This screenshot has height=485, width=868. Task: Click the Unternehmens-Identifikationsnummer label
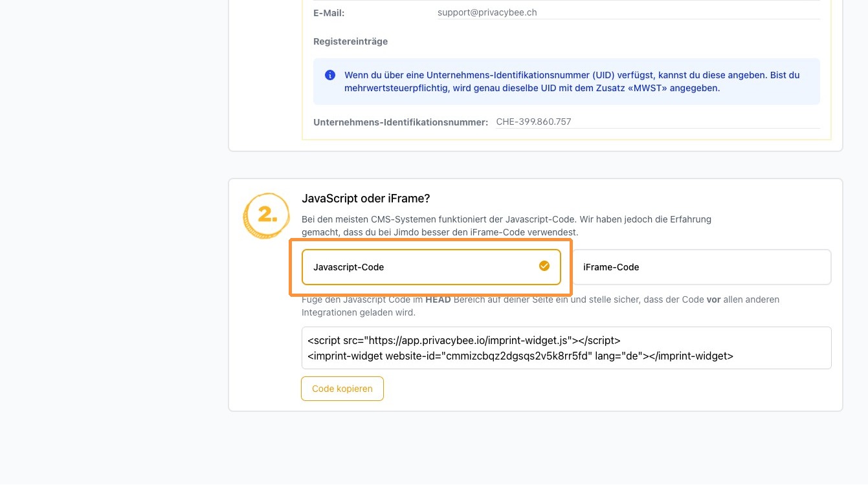(401, 122)
